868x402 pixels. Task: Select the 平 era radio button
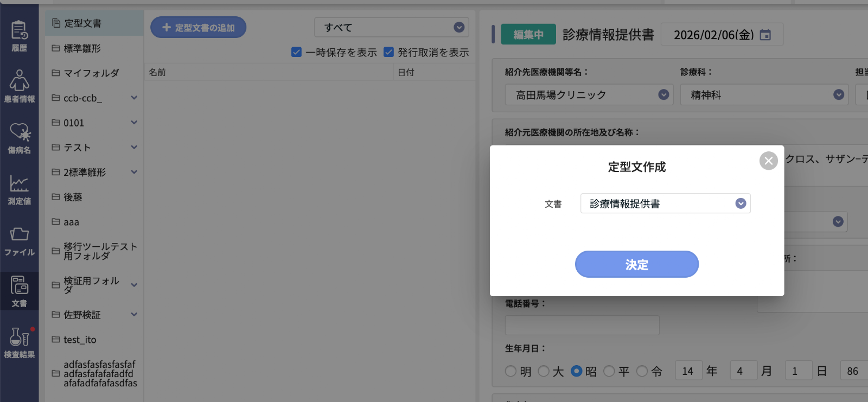point(609,371)
